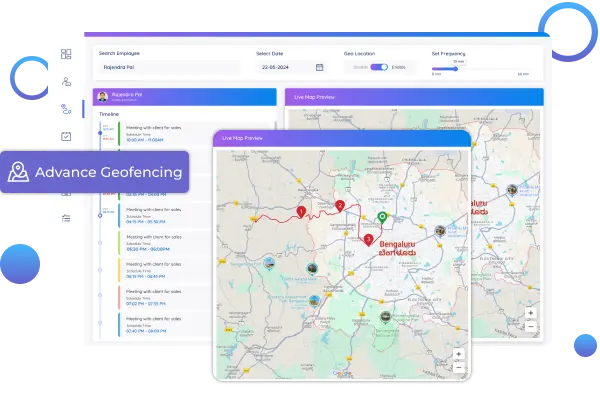
Task: Click Rajendra Pal's profile avatar in header
Action: 102,97
